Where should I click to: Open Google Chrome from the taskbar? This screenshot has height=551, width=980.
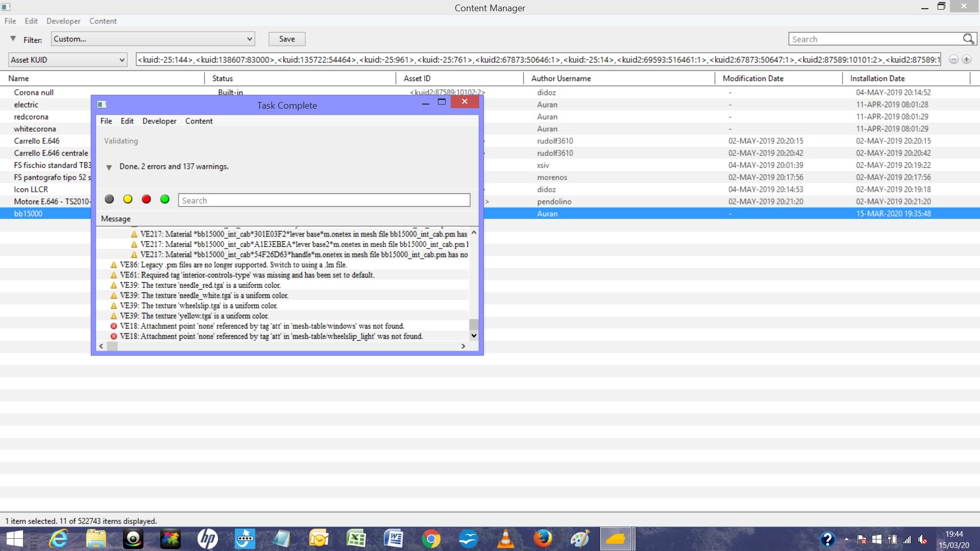pyautogui.click(x=431, y=539)
